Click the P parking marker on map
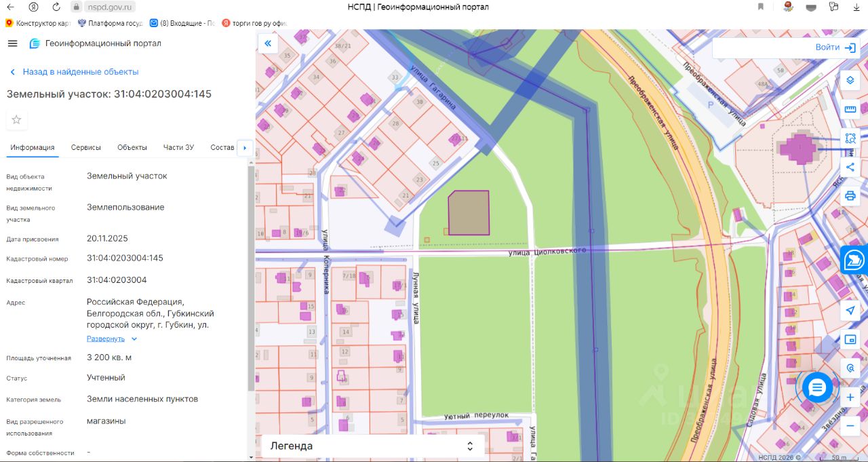 coord(710,106)
